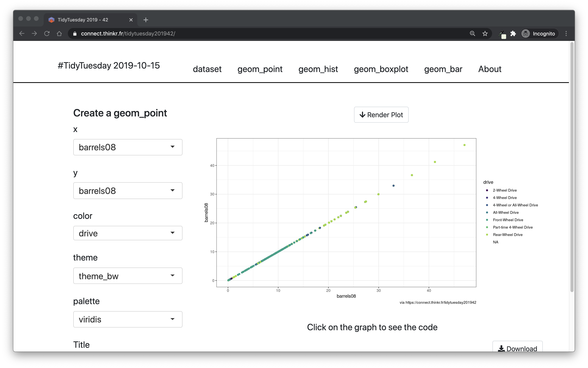
Task: Click the Title input field
Action: coord(127,362)
